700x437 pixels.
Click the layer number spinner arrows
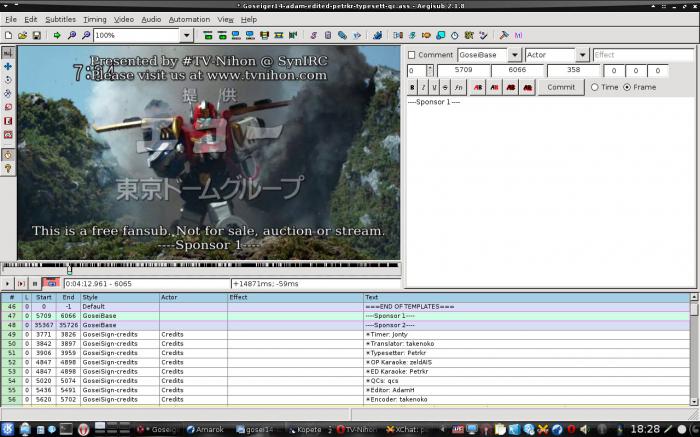[x=429, y=71]
